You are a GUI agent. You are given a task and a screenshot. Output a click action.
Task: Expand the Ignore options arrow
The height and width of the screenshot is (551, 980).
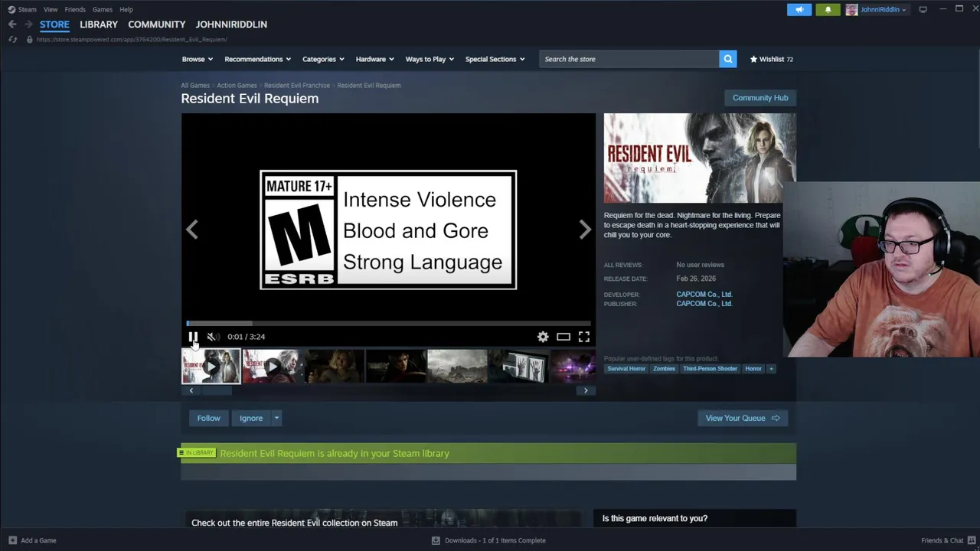(276, 418)
